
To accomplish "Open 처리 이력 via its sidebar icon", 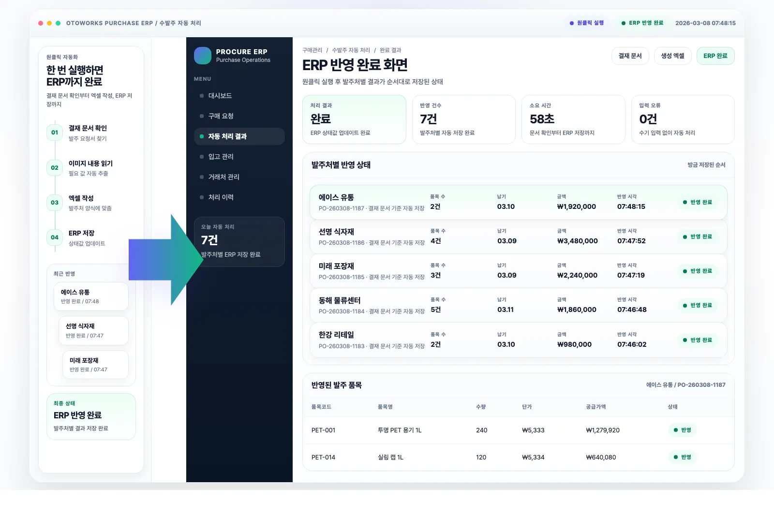I will point(201,197).
